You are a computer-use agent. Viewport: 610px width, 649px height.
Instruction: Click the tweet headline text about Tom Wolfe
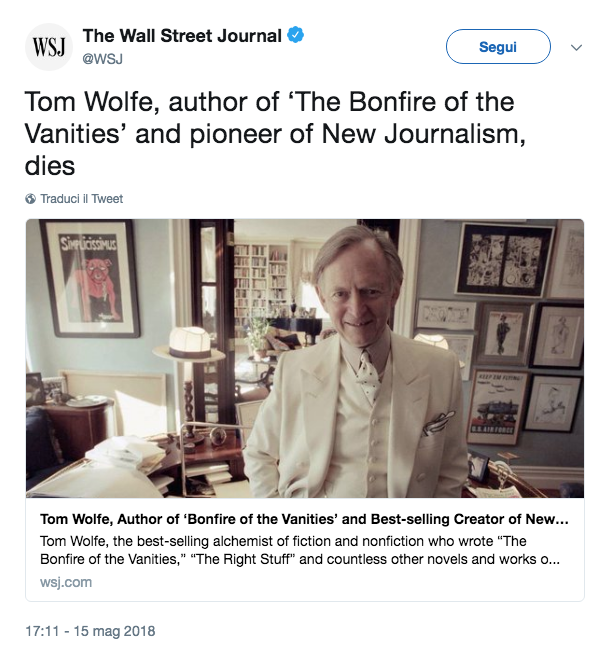270,132
